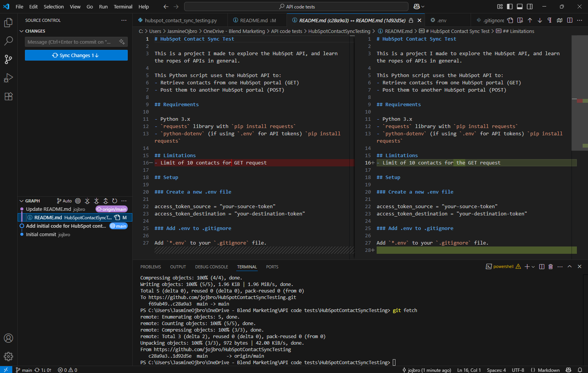Toggle Show Whitespace pilcrow icon in diff editor
Screen dimensions: 588x373
tap(550, 20)
